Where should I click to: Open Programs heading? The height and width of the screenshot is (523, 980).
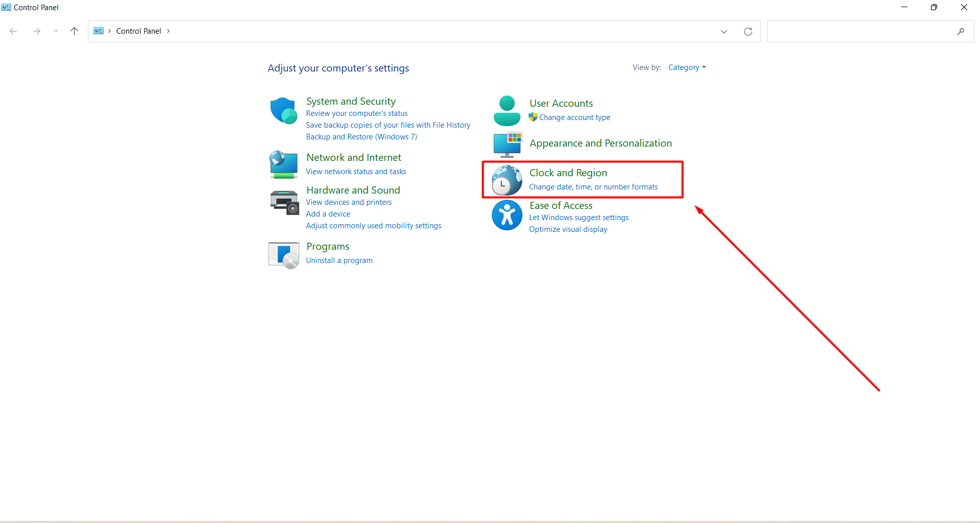328,246
